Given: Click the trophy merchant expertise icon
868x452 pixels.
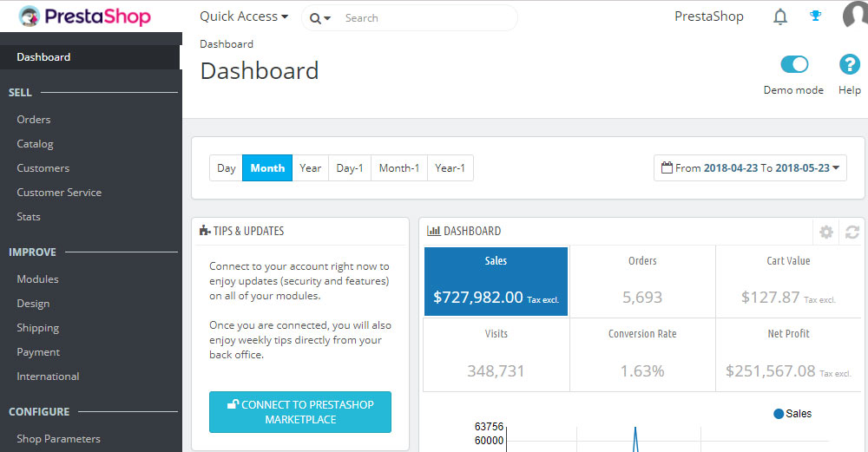Looking at the screenshot, I should [815, 16].
